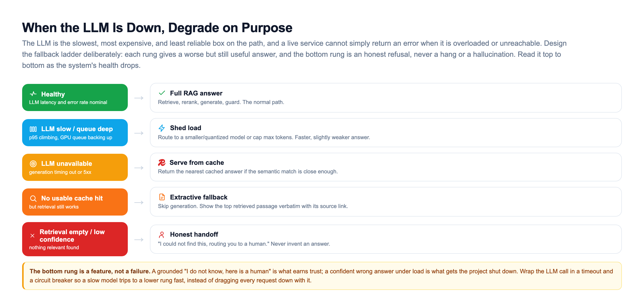Select the blue LLM slow / queue deep card
This screenshot has width=644, height=308.
coord(75,133)
